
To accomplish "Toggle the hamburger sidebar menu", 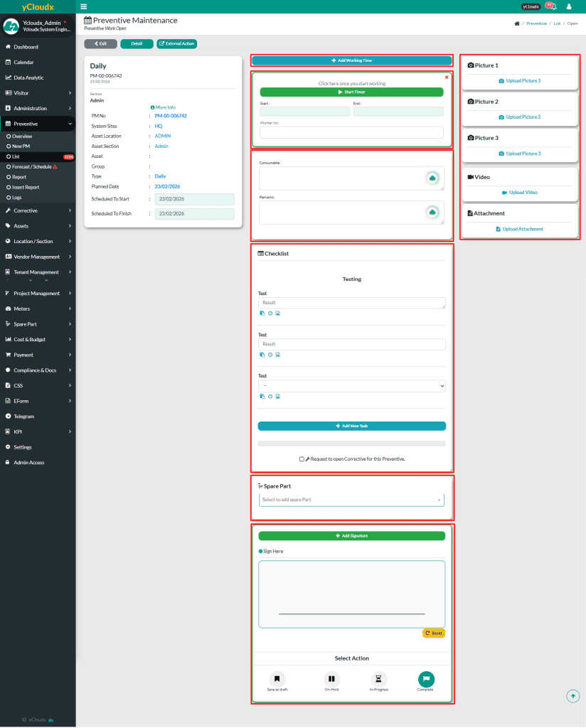I will [84, 6].
